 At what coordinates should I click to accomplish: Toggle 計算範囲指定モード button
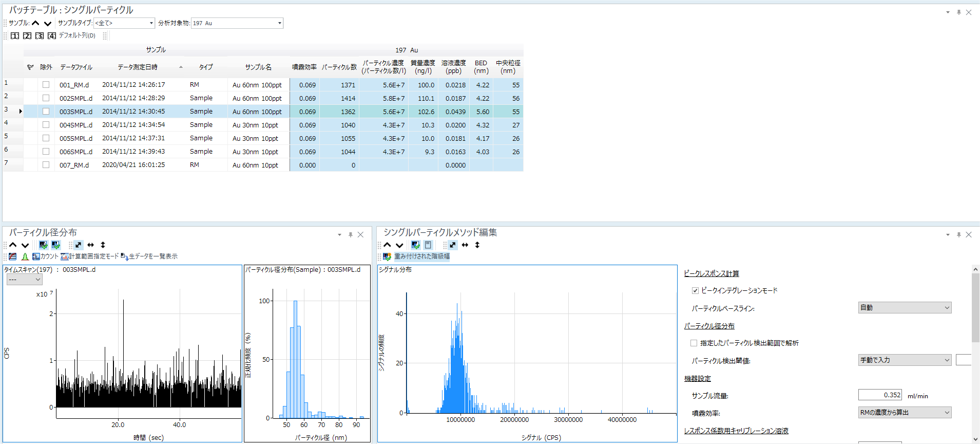89,256
